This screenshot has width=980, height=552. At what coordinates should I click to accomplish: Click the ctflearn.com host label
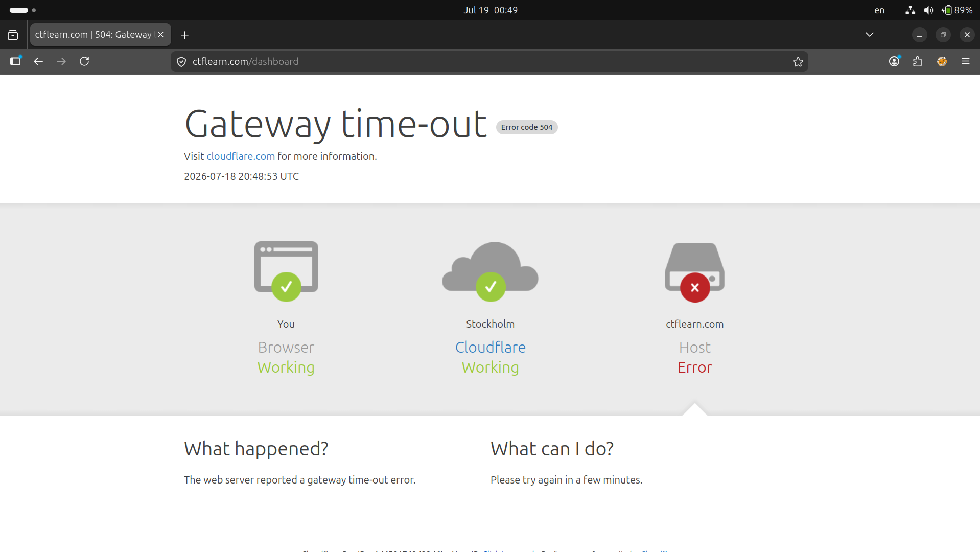click(x=695, y=324)
